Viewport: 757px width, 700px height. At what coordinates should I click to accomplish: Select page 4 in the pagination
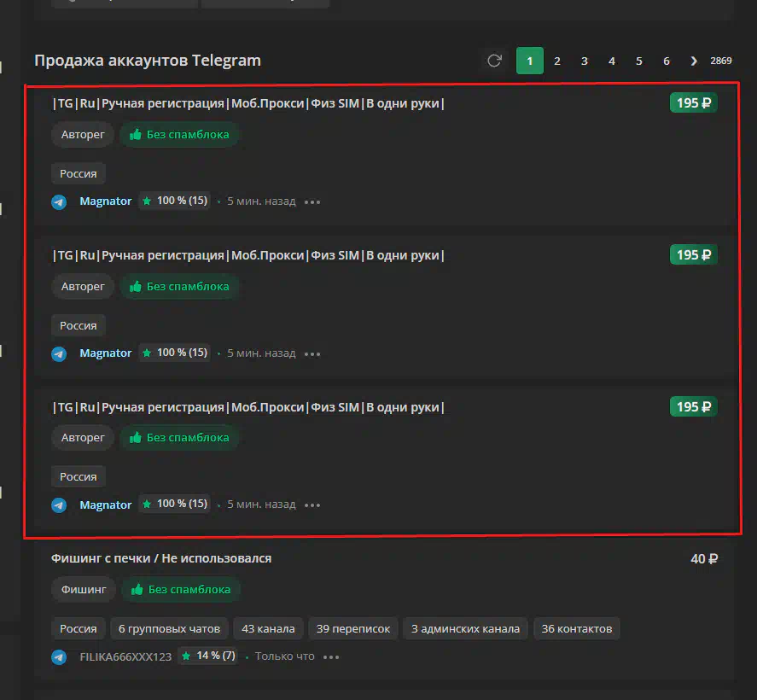612,61
